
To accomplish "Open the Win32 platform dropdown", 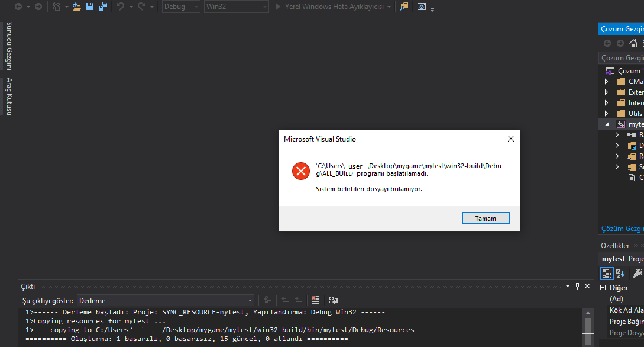I will pos(235,7).
